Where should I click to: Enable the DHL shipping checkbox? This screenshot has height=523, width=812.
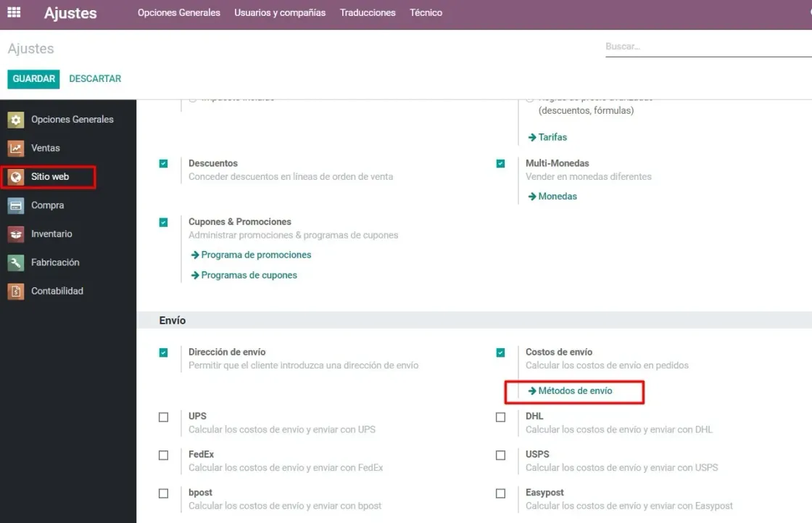pyautogui.click(x=500, y=417)
